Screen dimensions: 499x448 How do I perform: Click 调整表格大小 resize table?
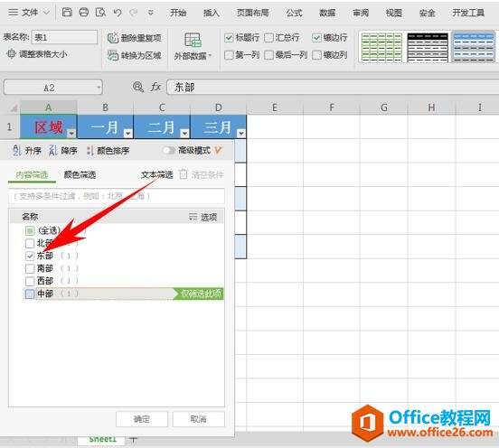[x=37, y=54]
